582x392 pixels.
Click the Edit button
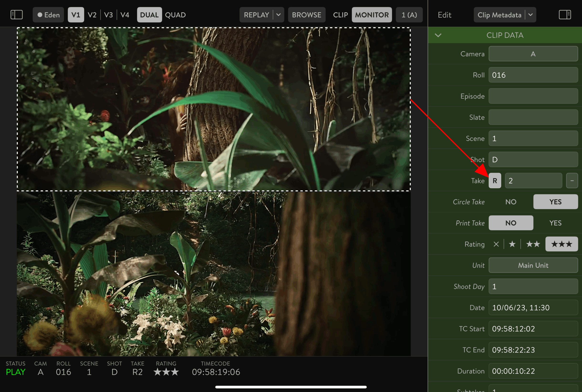pos(444,15)
